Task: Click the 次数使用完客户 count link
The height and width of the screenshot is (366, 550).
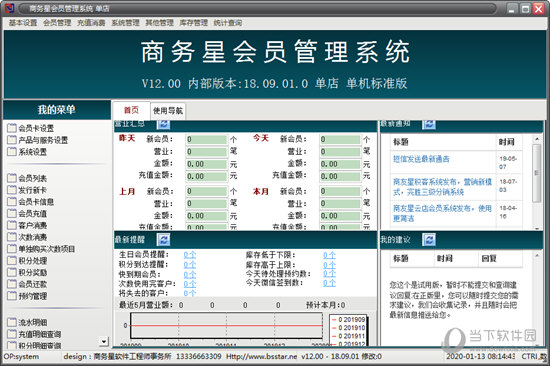Action: point(190,284)
